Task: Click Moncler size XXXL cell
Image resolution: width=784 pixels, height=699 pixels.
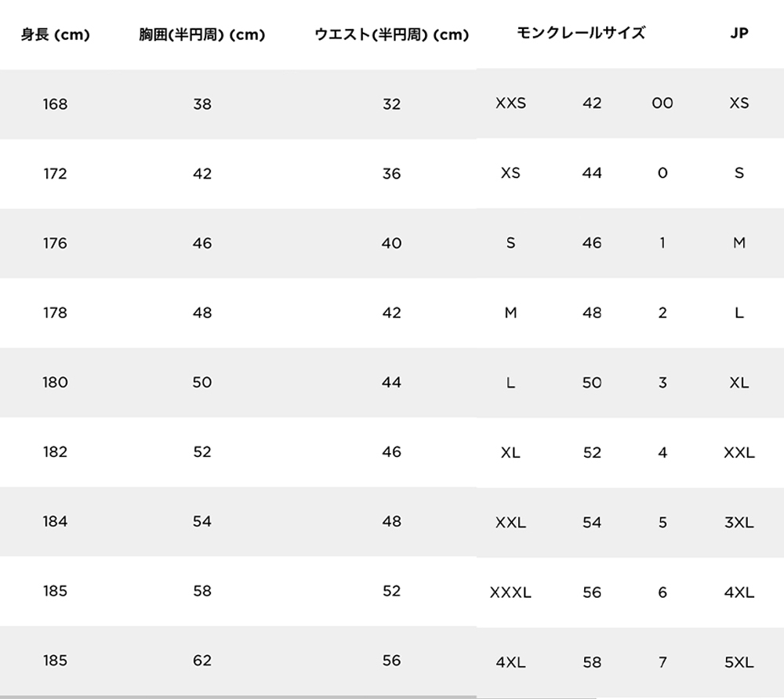Action: point(510,592)
